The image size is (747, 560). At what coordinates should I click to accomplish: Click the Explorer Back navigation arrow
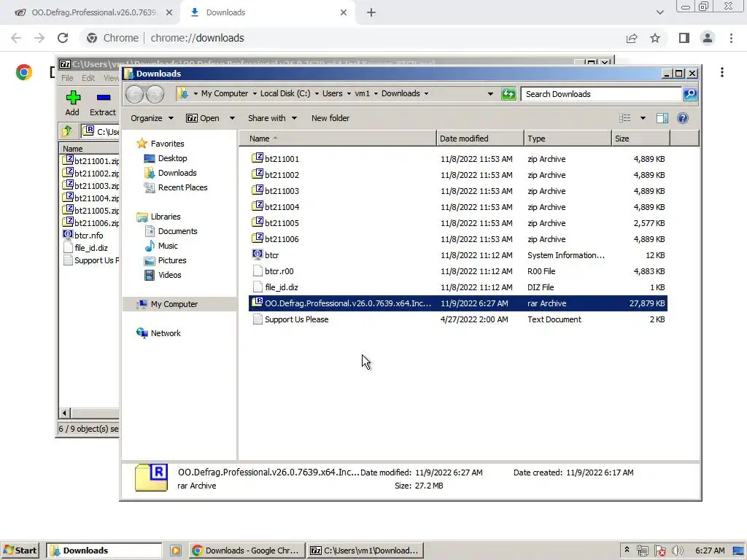click(x=135, y=94)
